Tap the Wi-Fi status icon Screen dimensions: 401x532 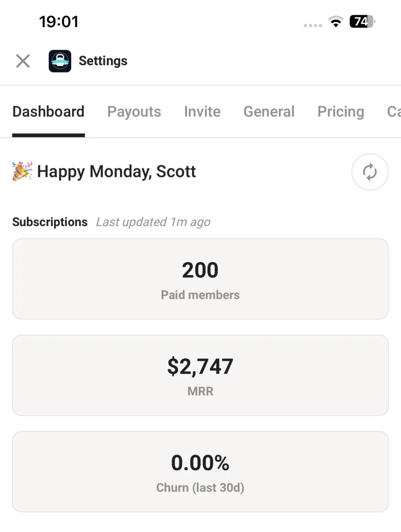pyautogui.click(x=336, y=22)
